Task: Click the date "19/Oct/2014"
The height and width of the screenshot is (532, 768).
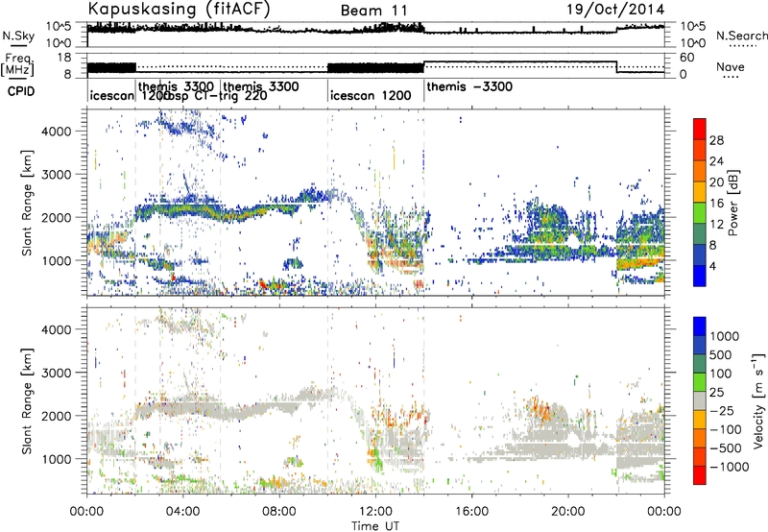Action: (615, 10)
